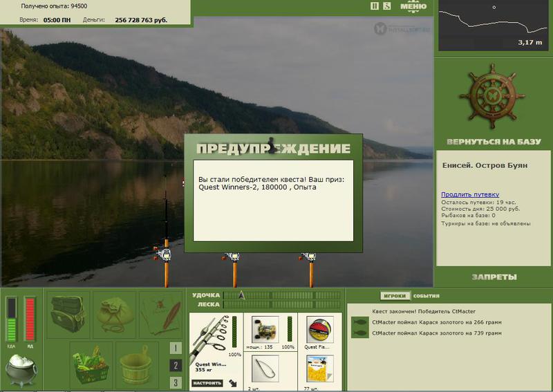Click 'Караса золотого на 739 грамм' entry
The width and height of the screenshot is (553, 392).
pos(437,333)
